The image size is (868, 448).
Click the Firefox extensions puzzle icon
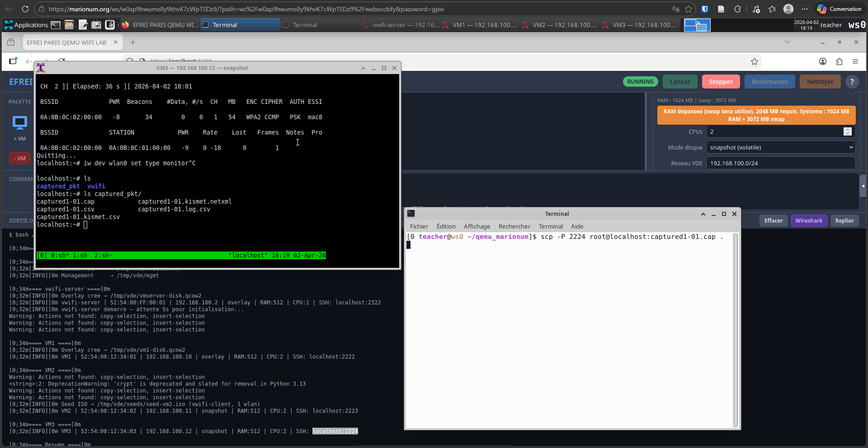839,61
